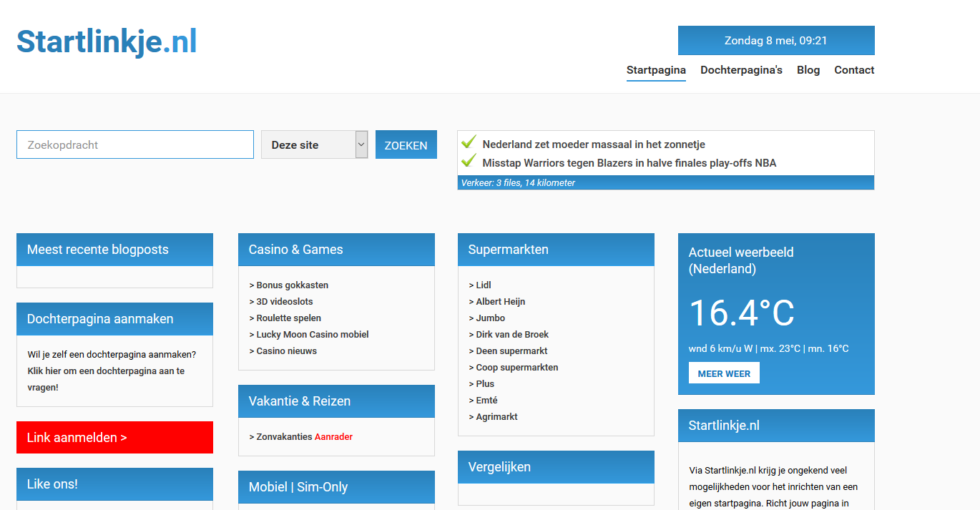Click the Vakantie & Reizen header
This screenshot has width=980, height=510.
coord(336,401)
